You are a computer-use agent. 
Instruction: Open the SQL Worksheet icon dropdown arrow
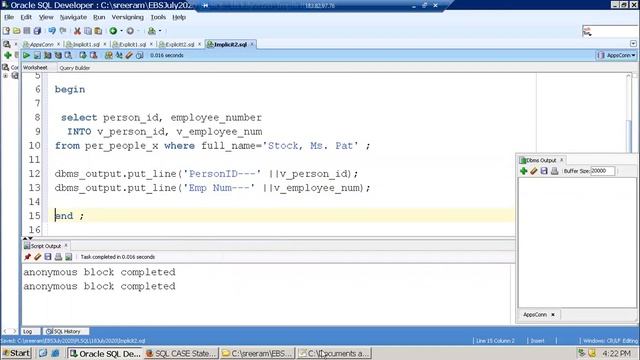(x=160, y=31)
